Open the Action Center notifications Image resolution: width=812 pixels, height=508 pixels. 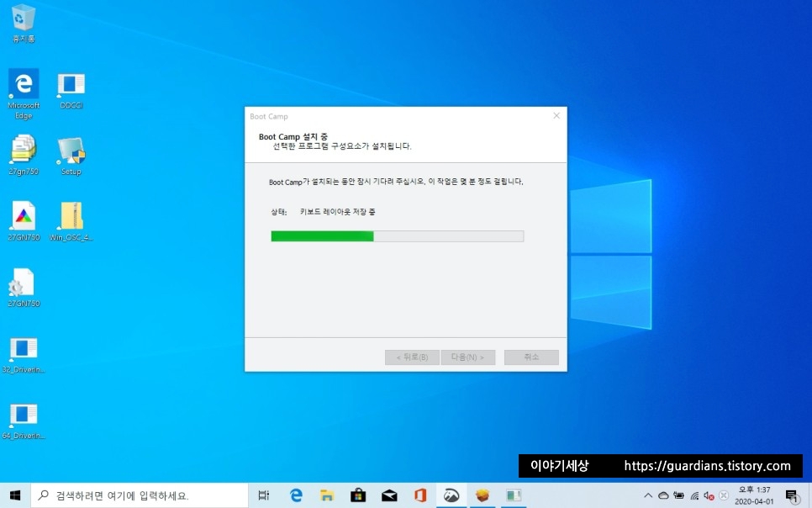pos(793,496)
